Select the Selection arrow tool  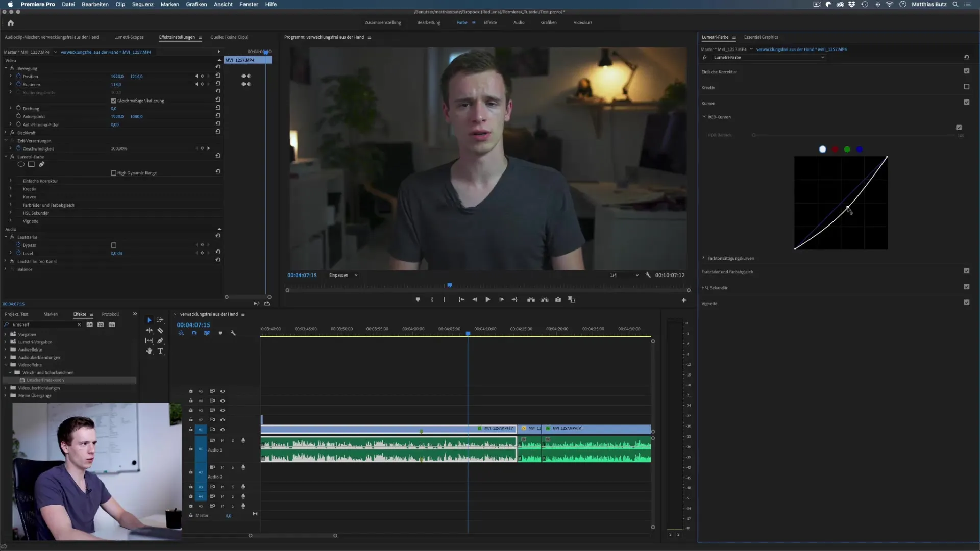click(x=149, y=320)
